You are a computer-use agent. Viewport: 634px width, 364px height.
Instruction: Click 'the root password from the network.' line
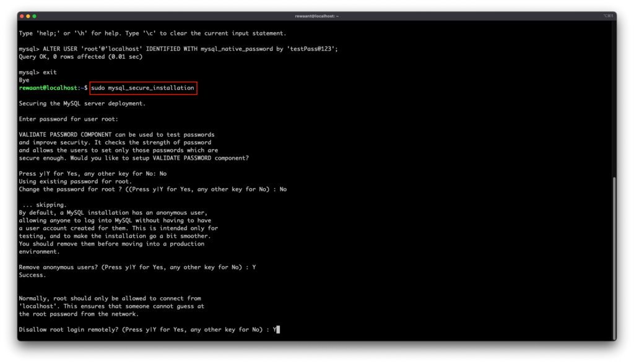(79, 314)
